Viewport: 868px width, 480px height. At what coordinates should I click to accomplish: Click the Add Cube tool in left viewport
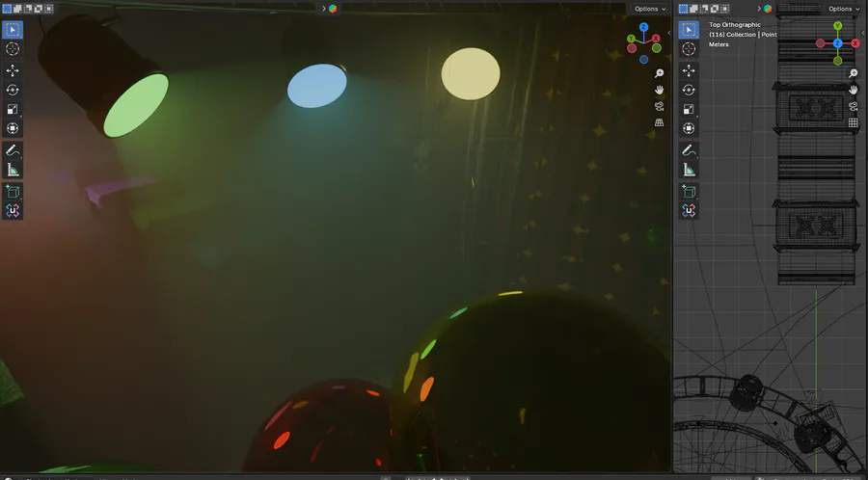coord(13,191)
